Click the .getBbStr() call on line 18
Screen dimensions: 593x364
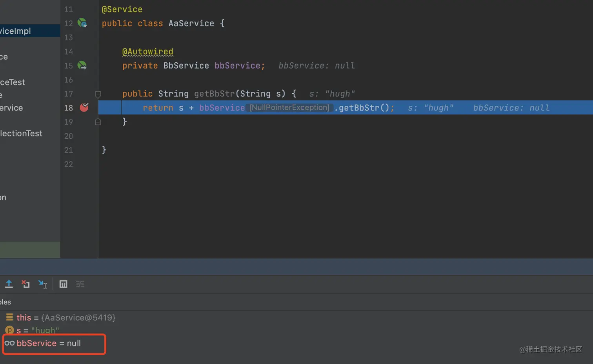pyautogui.click(x=362, y=108)
